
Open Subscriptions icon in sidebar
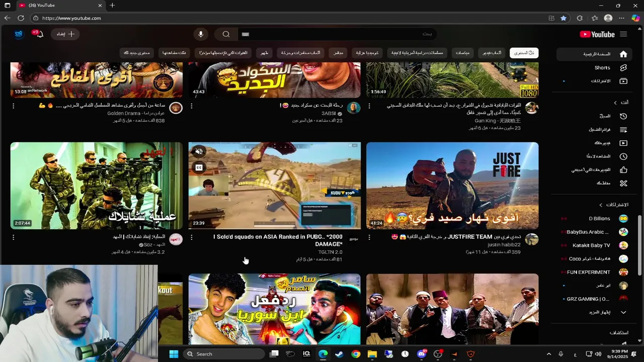623,81
